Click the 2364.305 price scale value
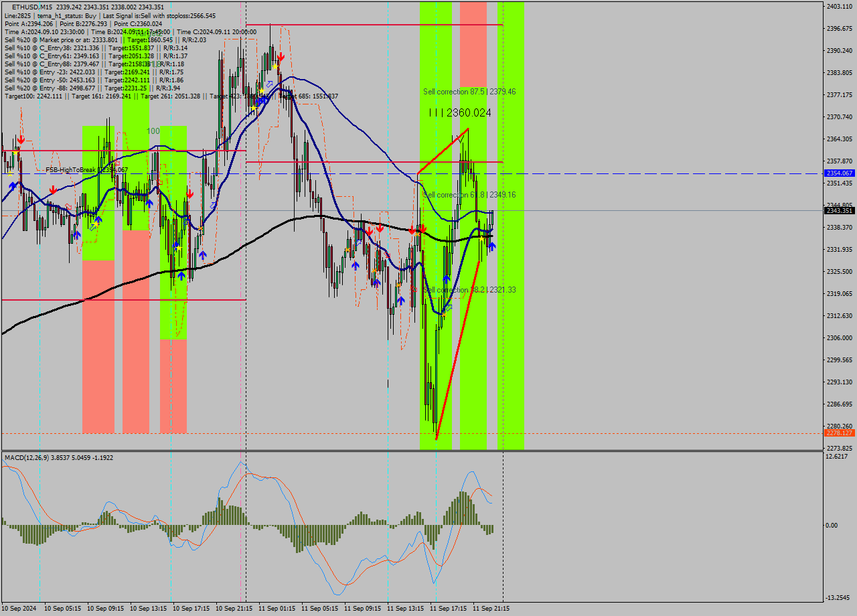This screenshot has width=857, height=616. (x=840, y=139)
